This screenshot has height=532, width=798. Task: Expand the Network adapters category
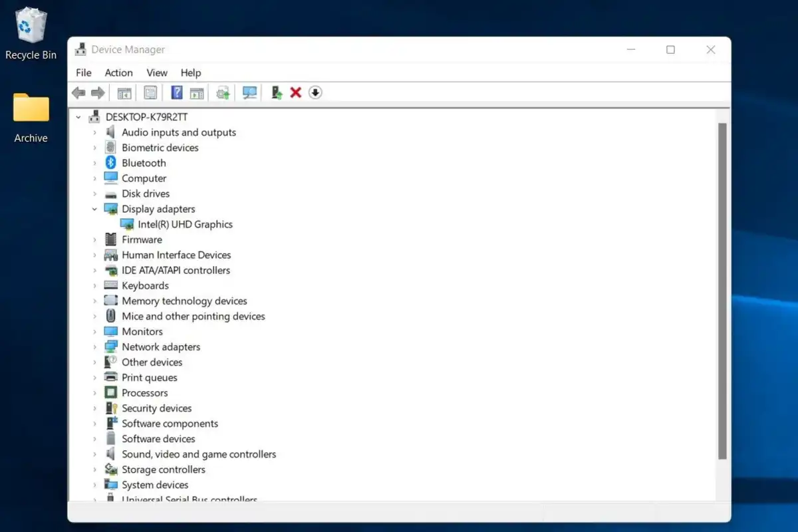95,346
